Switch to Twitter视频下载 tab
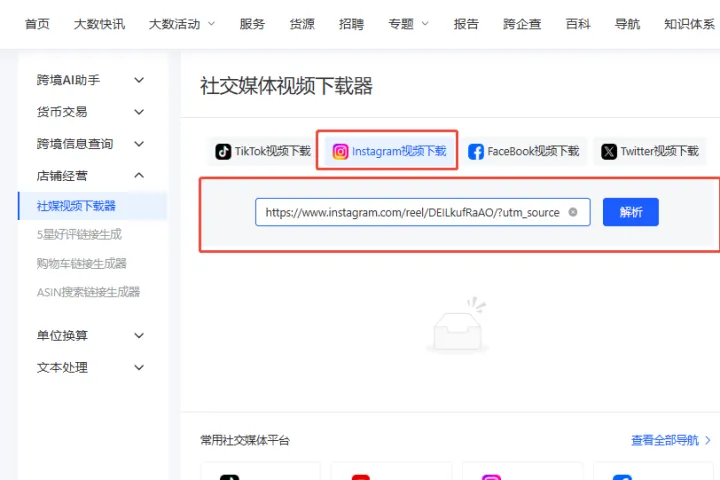This screenshot has width=720, height=480. click(650, 151)
